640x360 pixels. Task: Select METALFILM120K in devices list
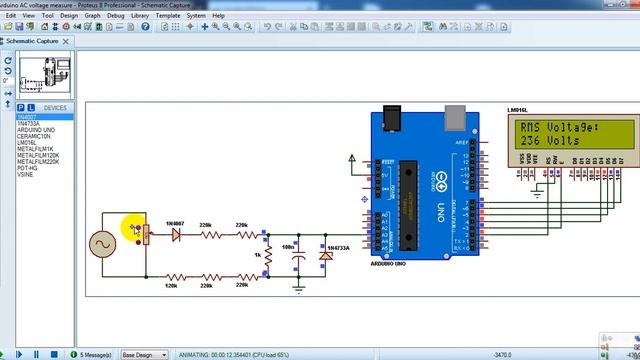45,156
